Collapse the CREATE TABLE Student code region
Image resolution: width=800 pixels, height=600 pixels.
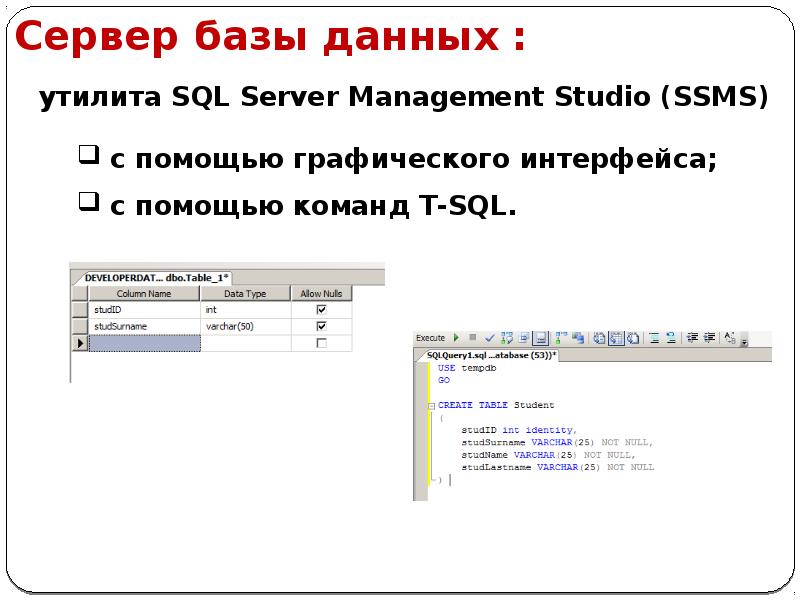(433, 404)
